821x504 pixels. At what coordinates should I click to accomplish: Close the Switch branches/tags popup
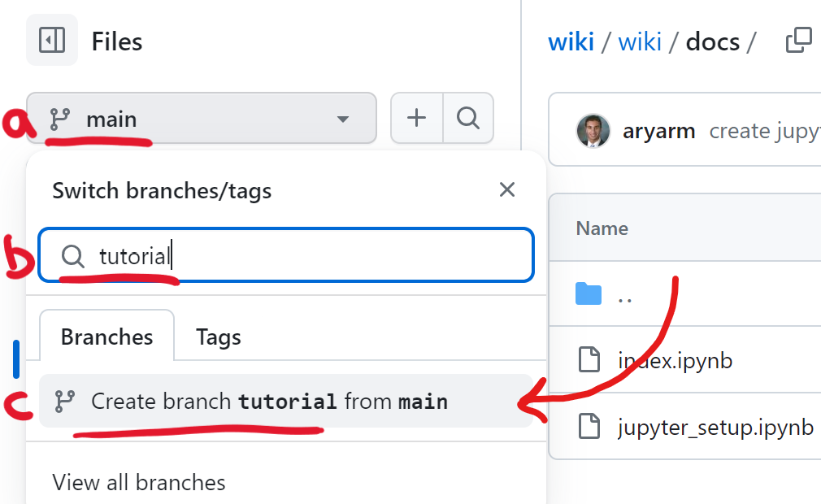[x=507, y=189]
